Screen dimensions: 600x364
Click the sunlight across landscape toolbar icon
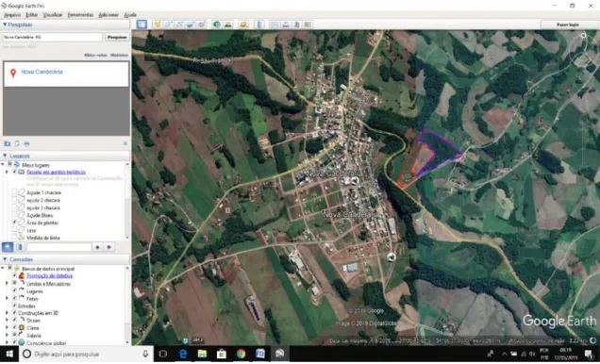click(x=228, y=25)
